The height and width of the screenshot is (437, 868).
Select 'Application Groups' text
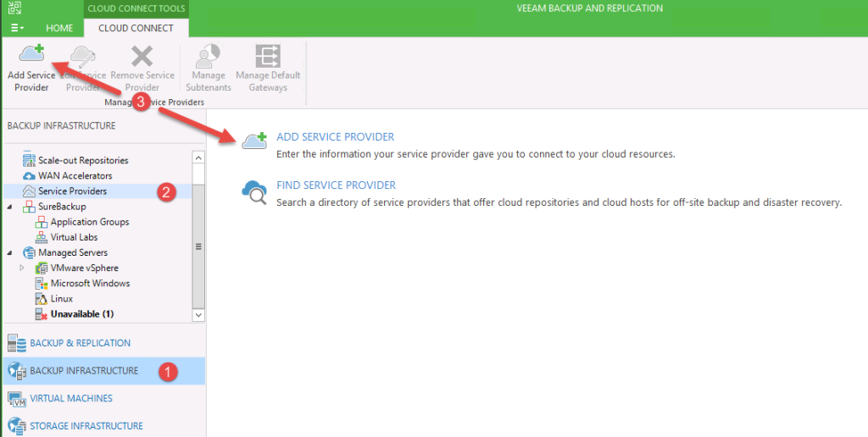click(x=90, y=222)
